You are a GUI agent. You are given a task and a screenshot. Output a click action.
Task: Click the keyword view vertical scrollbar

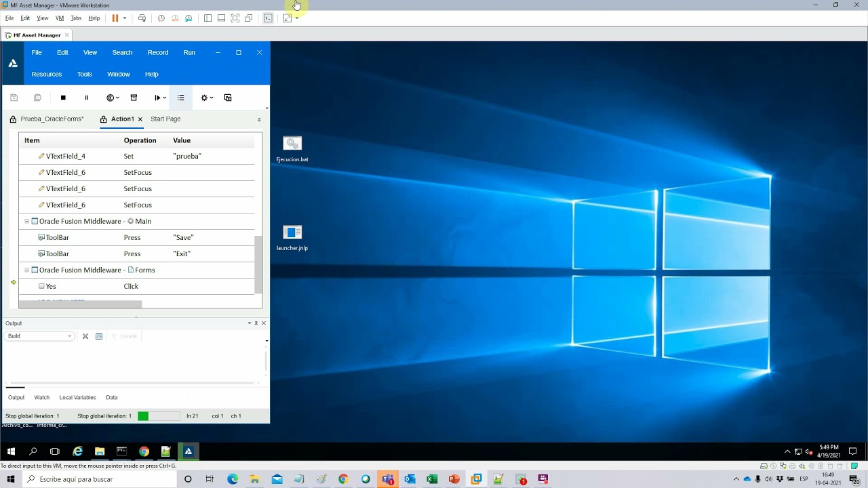tap(258, 264)
